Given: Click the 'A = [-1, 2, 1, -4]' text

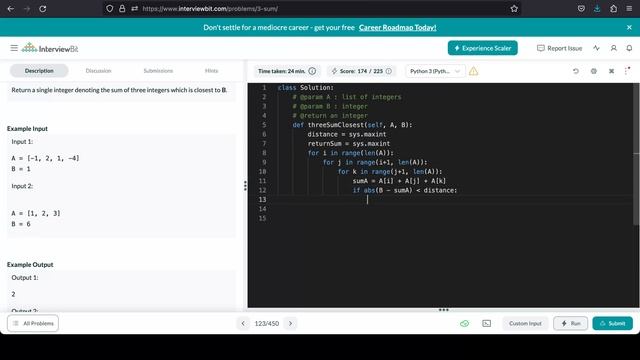Looking at the screenshot, I should pos(45,158).
